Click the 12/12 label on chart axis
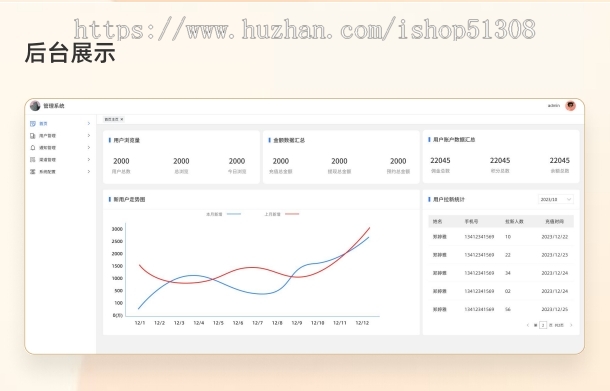This screenshot has width=610, height=391. pos(362,323)
